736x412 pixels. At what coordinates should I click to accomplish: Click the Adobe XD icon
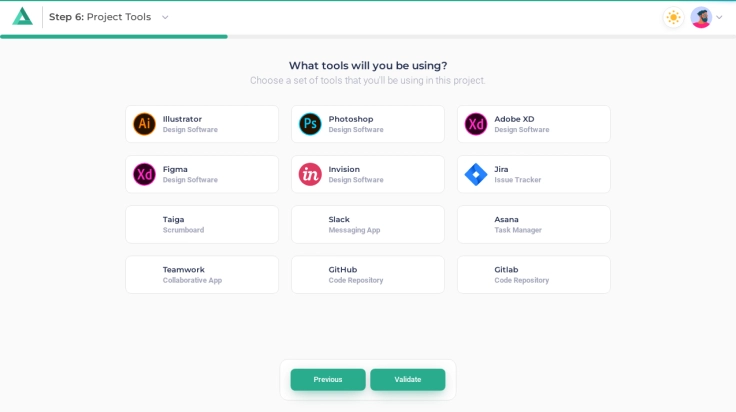coord(476,124)
